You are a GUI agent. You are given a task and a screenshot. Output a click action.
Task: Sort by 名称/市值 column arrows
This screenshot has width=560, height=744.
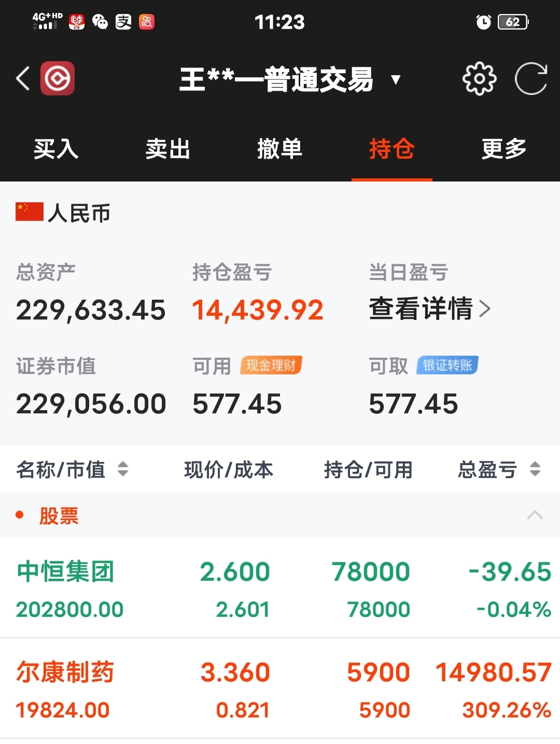123,469
